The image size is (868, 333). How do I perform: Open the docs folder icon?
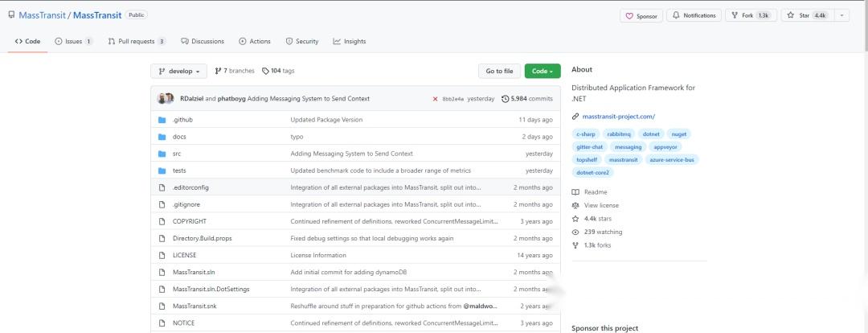tap(162, 137)
